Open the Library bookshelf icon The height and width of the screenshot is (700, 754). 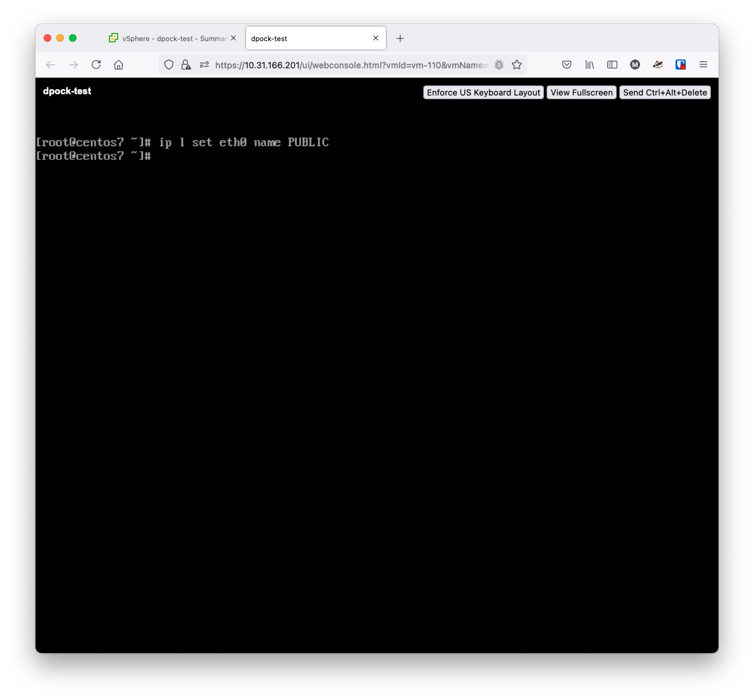(x=590, y=64)
